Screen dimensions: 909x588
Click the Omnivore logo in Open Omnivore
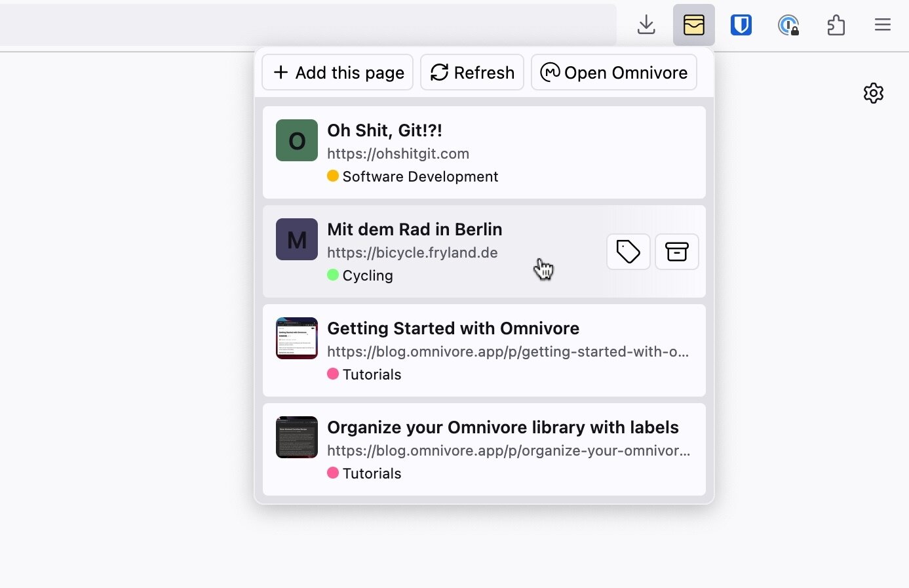tap(550, 72)
